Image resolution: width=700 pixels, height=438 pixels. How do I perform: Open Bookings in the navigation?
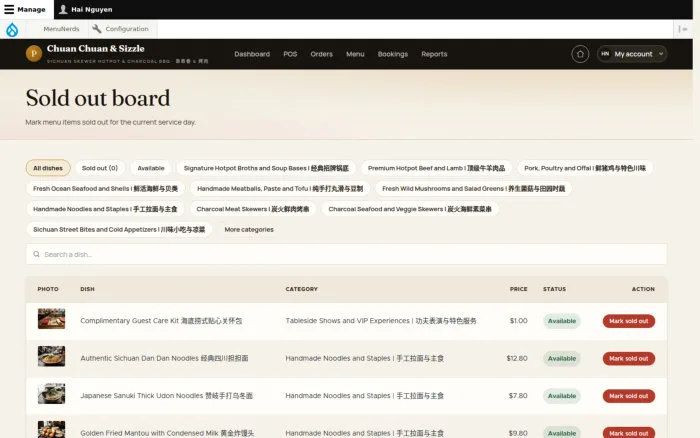coord(393,54)
